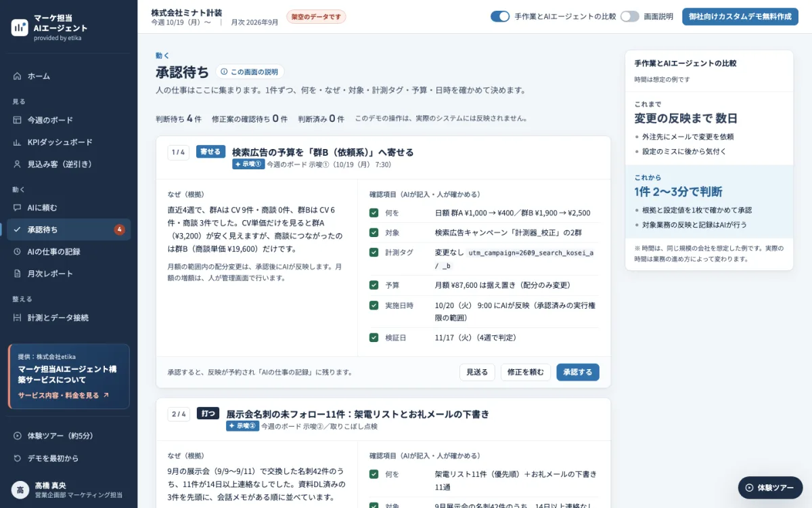Click the etika agent logo icon

coord(20,27)
